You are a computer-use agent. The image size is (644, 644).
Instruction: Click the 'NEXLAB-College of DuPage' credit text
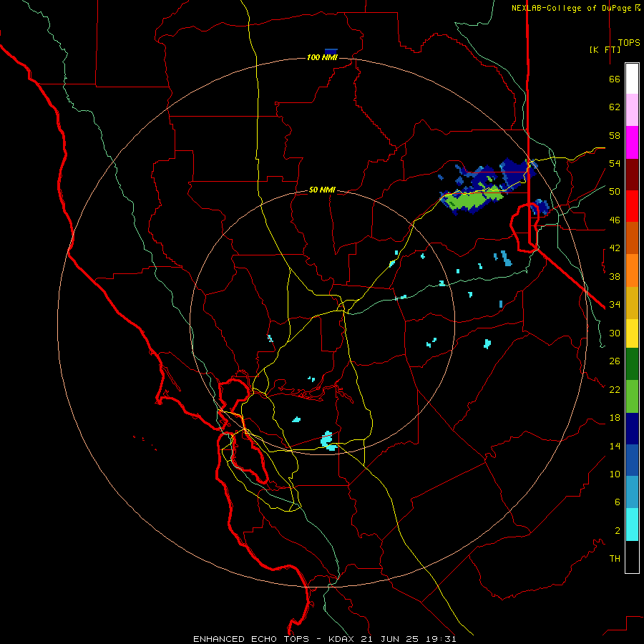572,8
